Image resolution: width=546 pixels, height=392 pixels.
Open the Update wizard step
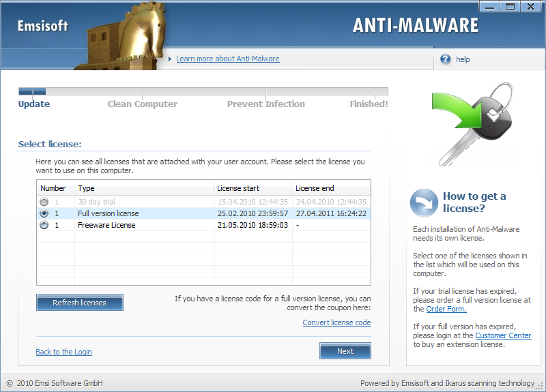click(x=34, y=104)
